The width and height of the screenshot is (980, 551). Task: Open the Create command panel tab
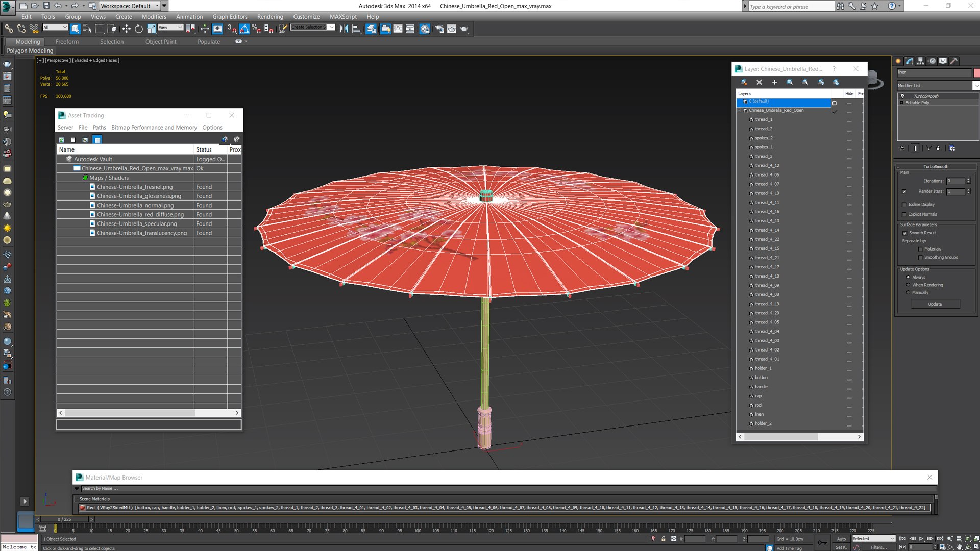(898, 61)
